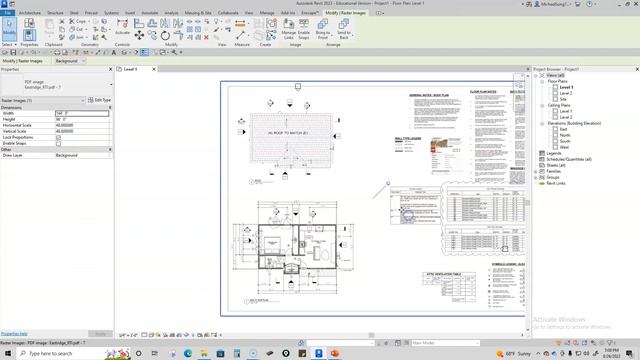Collapse Elevations (Building Elevation) node
640x360 pixels.
pos(542,123)
